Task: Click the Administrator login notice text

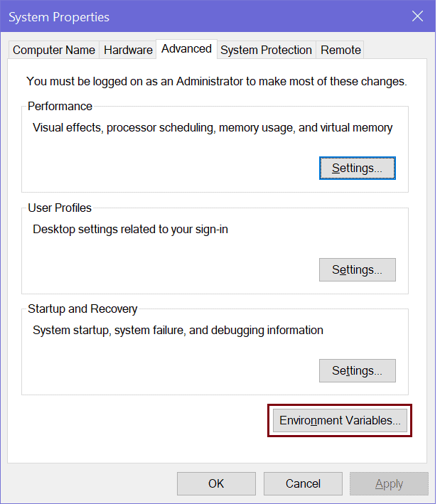Action: pos(216,82)
